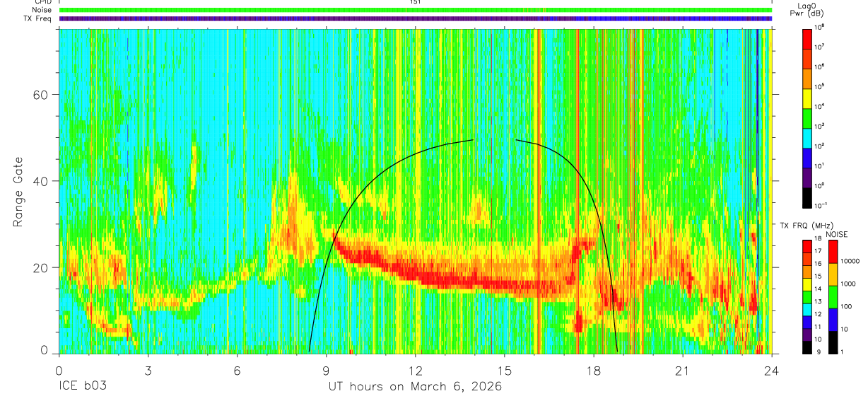Click the red segment of TX FRQ colorbar
This screenshot has width=868, height=401.
point(808,246)
